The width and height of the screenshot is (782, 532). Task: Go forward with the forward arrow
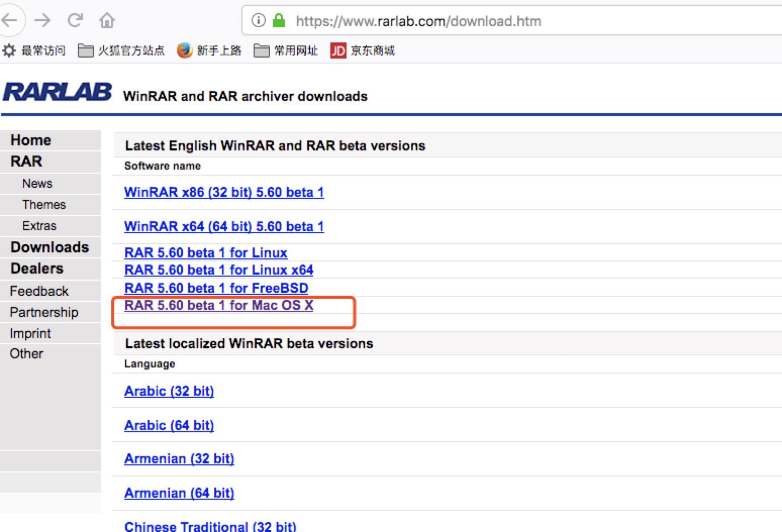coord(42,21)
